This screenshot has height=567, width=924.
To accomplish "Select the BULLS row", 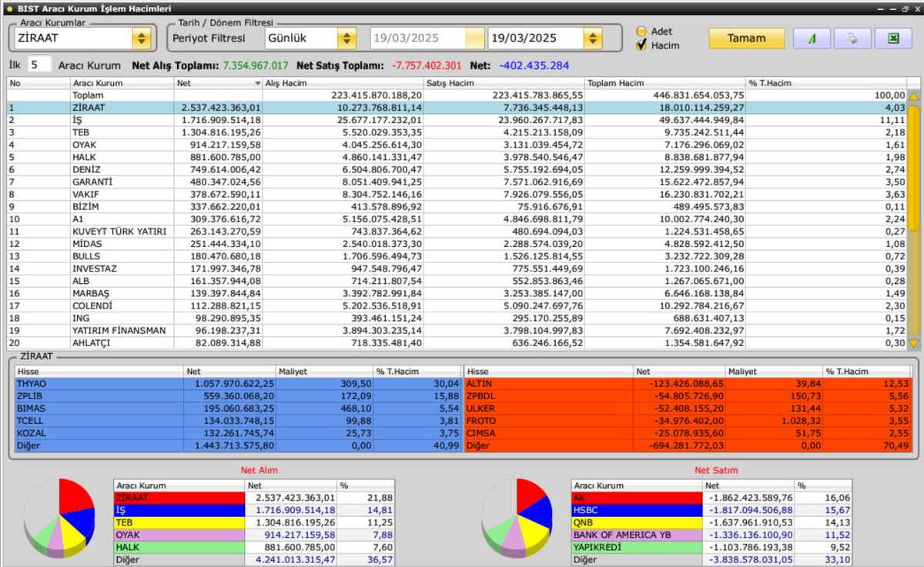I will (x=457, y=256).
